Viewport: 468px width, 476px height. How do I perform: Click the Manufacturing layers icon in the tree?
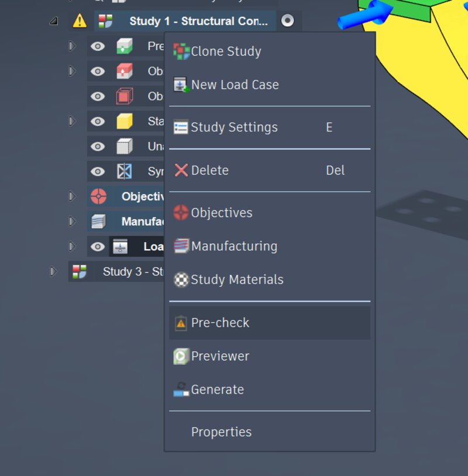[98, 221]
